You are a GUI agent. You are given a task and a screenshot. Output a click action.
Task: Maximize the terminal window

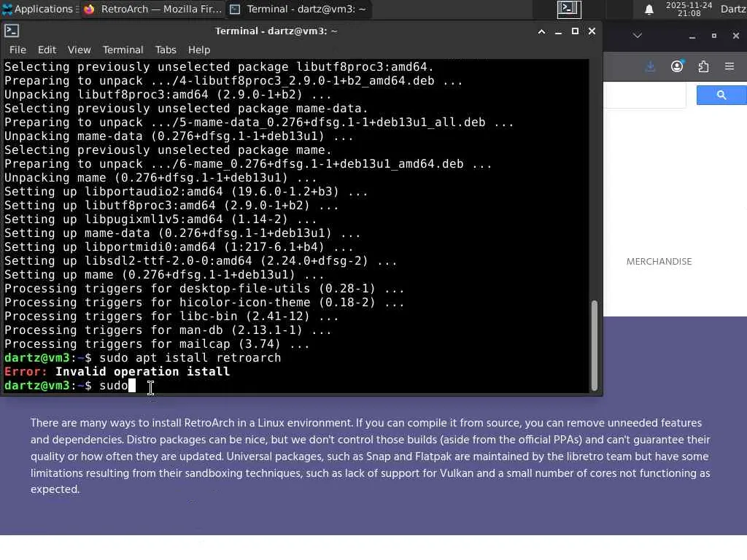tap(575, 31)
